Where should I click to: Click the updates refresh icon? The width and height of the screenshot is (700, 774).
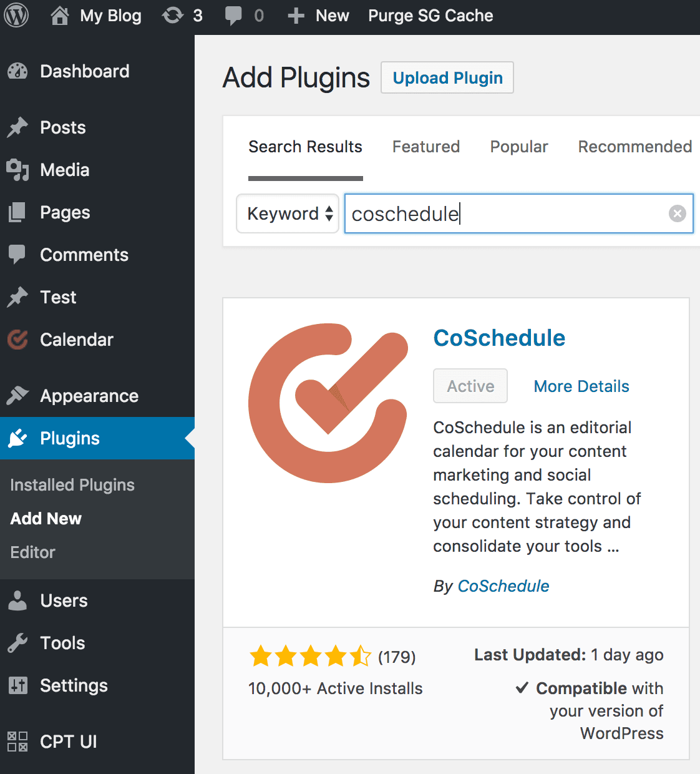click(x=172, y=16)
